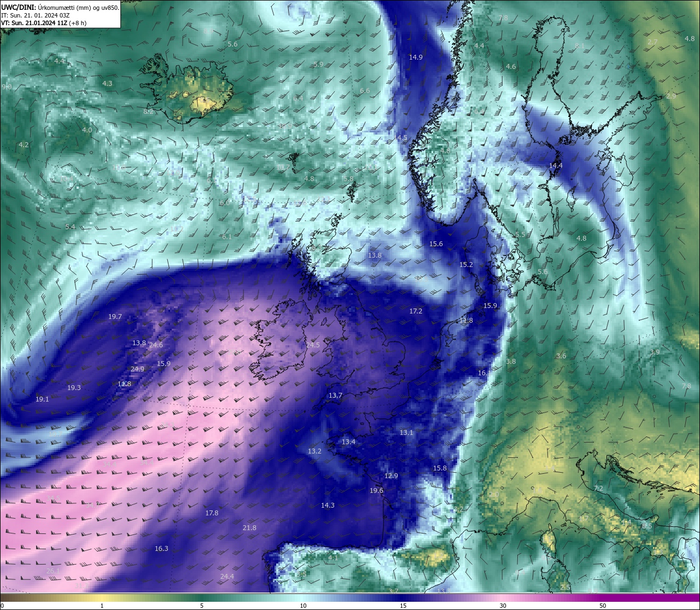Click the 14.3 value in Bay of Biscay

click(328, 506)
